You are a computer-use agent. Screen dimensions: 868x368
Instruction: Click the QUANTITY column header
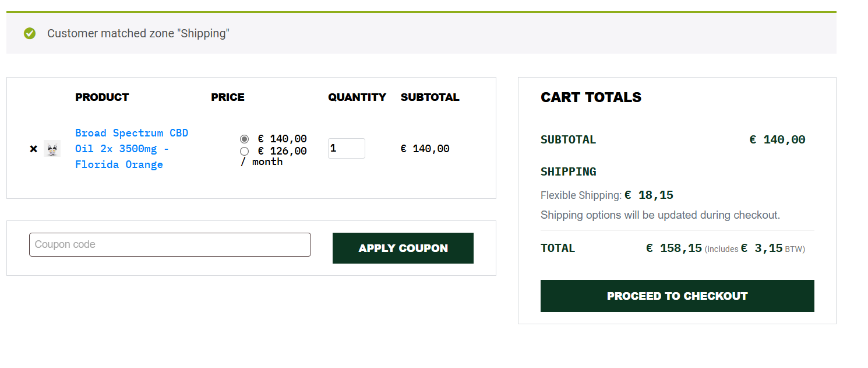point(357,97)
